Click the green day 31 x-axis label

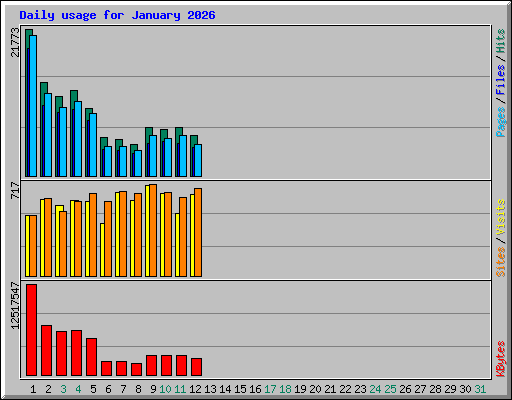[x=480, y=389]
